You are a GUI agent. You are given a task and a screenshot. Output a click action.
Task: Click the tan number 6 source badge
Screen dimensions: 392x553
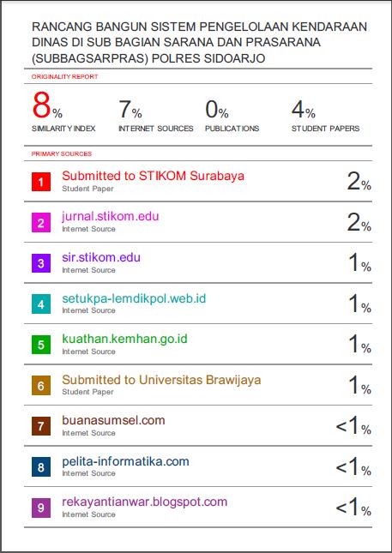click(41, 386)
